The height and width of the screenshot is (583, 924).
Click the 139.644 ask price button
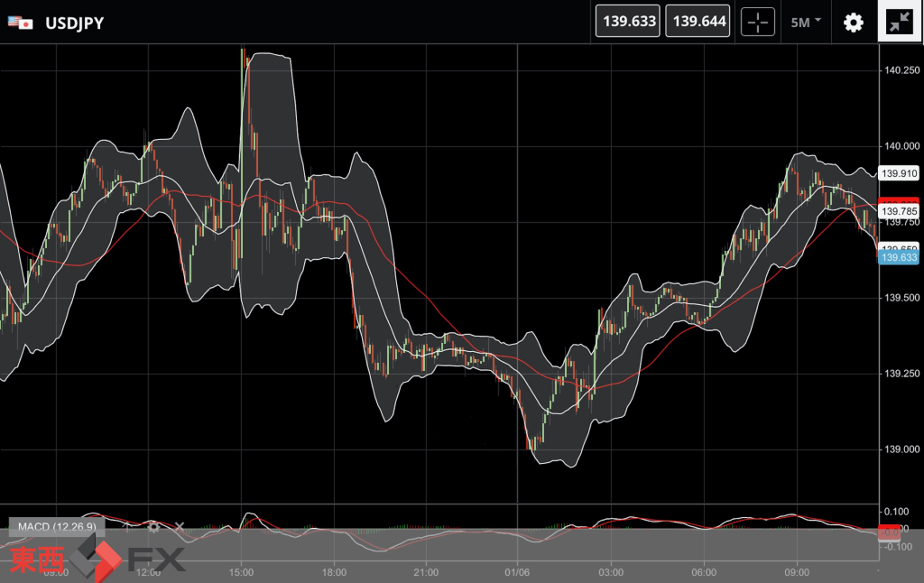[x=698, y=22]
